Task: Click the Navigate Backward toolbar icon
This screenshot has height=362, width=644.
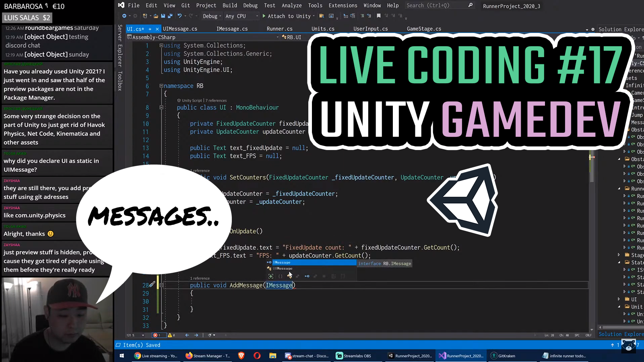Action: coord(124,16)
